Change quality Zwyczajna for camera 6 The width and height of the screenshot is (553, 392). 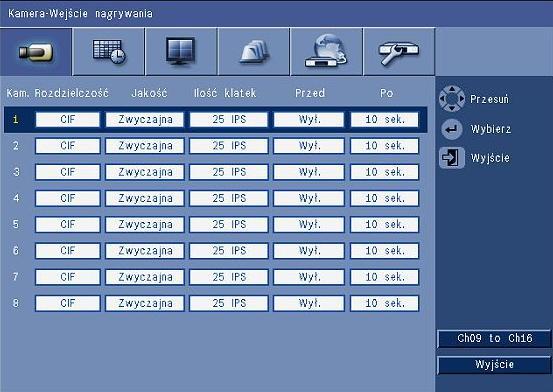click(145, 251)
